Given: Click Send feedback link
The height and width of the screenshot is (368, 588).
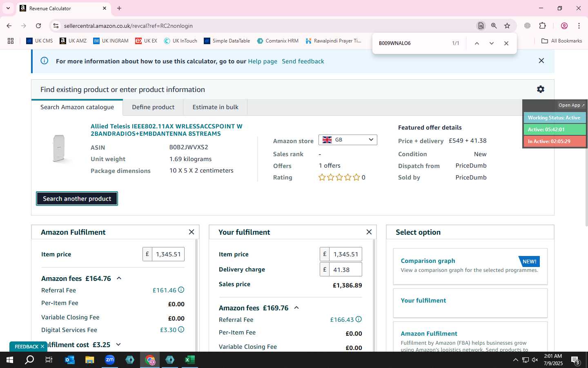Looking at the screenshot, I should coord(303,61).
